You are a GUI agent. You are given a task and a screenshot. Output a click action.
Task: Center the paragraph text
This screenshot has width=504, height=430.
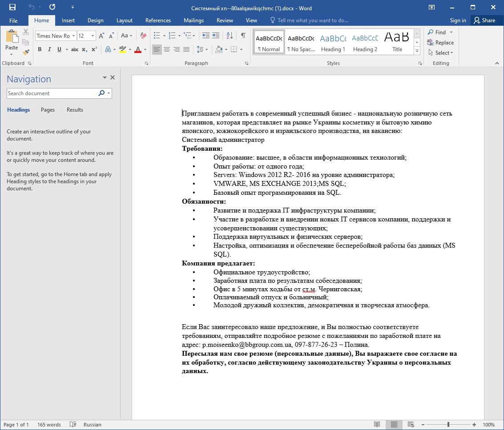click(x=167, y=49)
